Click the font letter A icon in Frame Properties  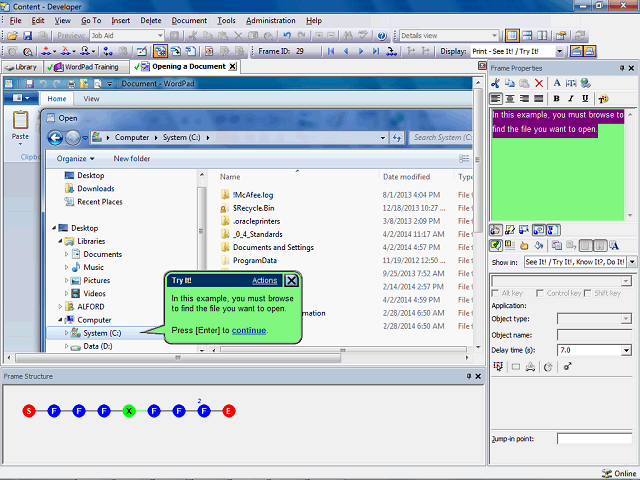[557, 83]
